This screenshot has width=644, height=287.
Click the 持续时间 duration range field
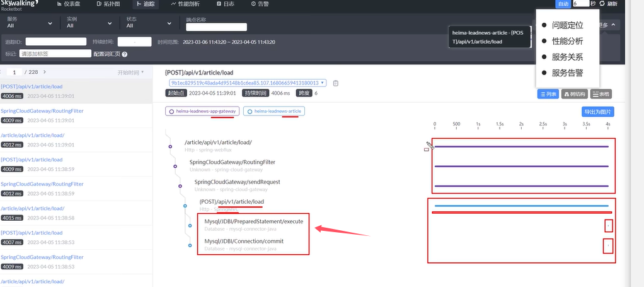pos(134,42)
